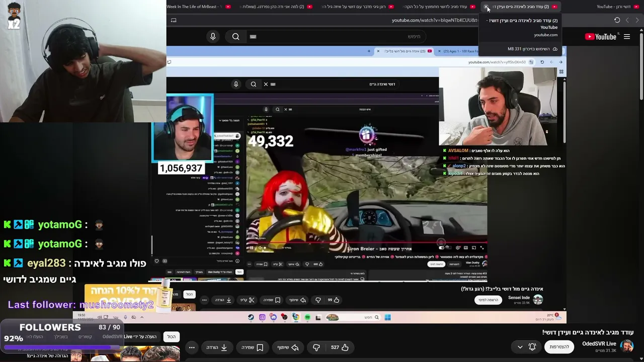Viewport: 644px width, 362px height.
Task: Download the OdedSVR Live video via 'הורדה'
Action: 217,347
